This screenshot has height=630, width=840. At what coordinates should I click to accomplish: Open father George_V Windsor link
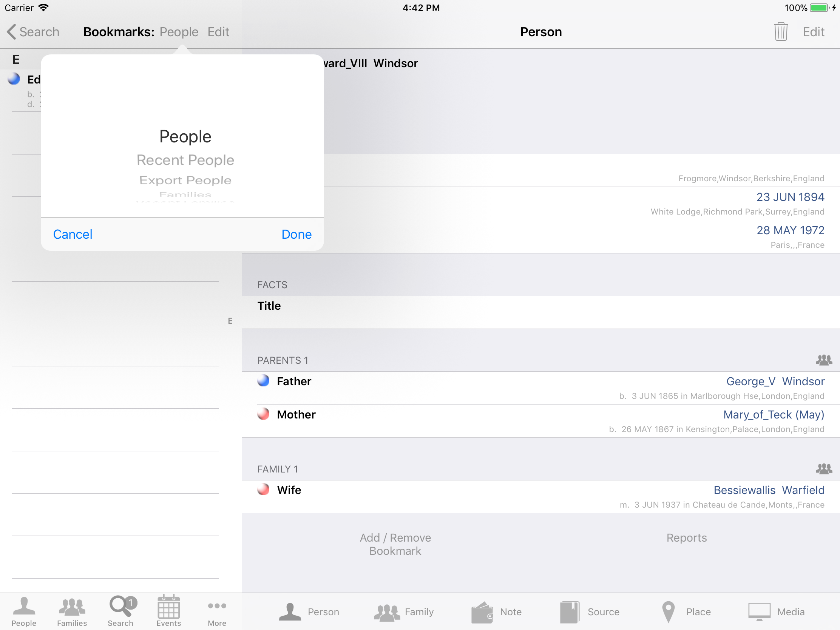775,381
